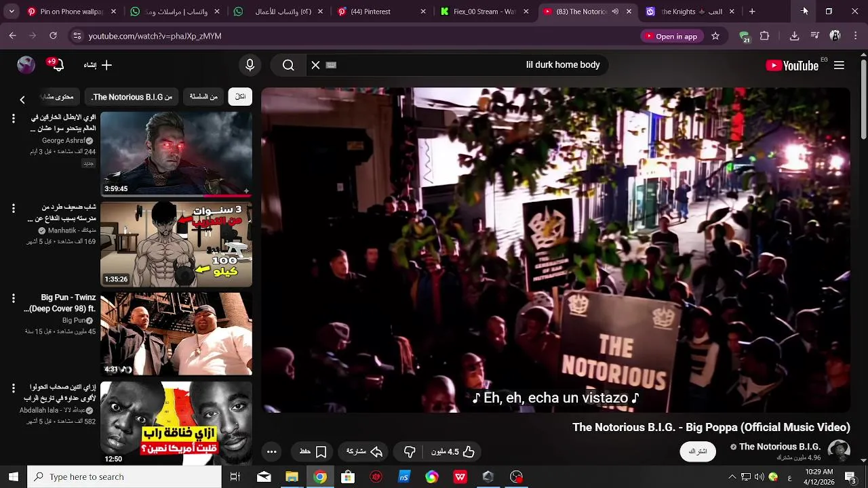Image resolution: width=868 pixels, height=488 pixels.
Task: Open the George Ashraf channel name
Action: (64, 140)
